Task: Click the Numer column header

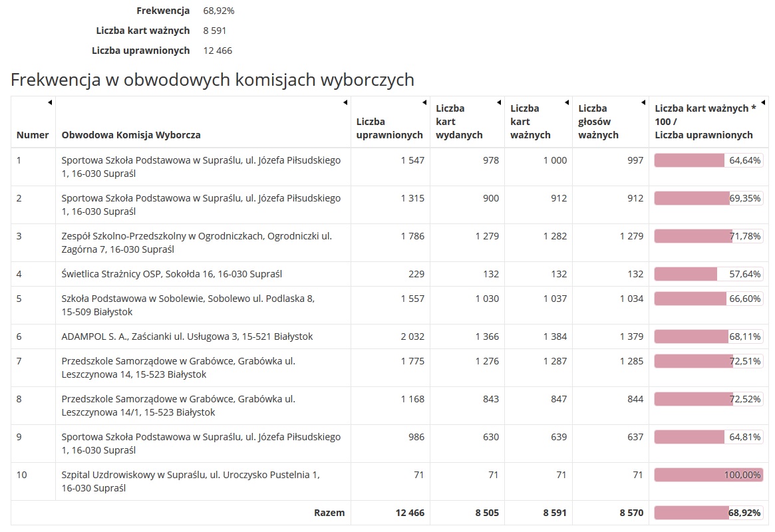Action: pyautogui.click(x=33, y=135)
